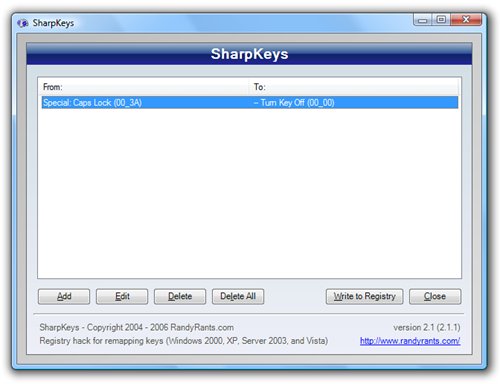This screenshot has width=500, height=384.
Task: Click the version 2.1 (2.1.1) label
Action: [427, 327]
